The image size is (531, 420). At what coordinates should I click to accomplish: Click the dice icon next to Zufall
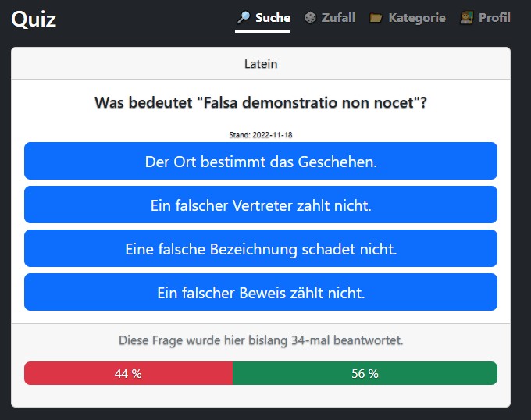[x=310, y=18]
